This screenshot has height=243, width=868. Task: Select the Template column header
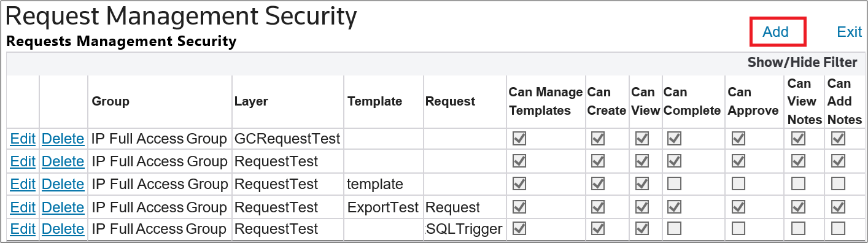374,101
